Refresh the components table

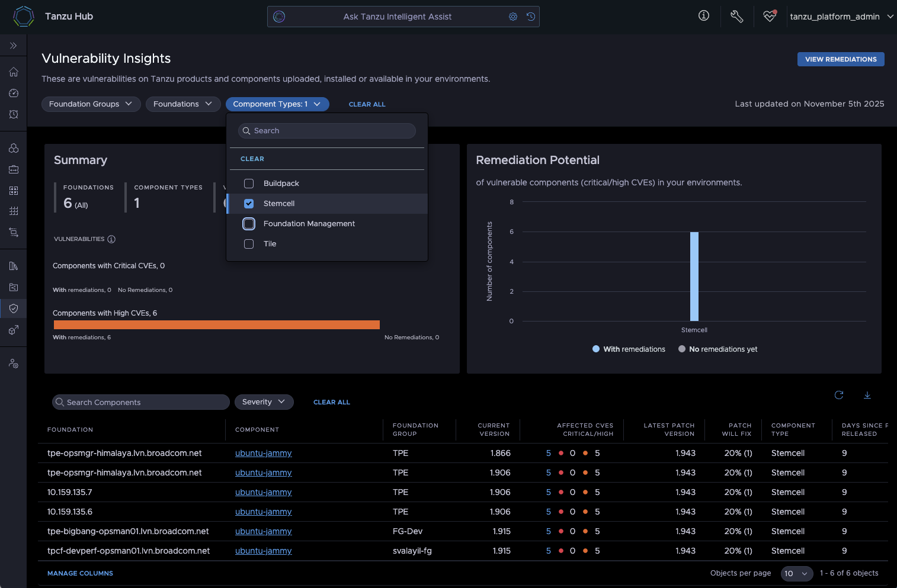pos(839,395)
